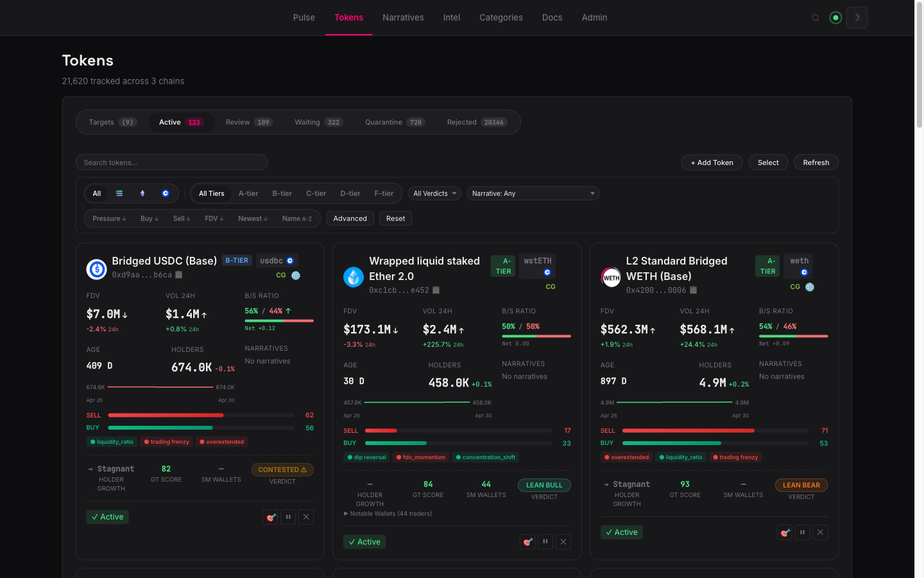This screenshot has height=578, width=924.
Task: Open the All Verdicts dropdown
Action: click(434, 193)
